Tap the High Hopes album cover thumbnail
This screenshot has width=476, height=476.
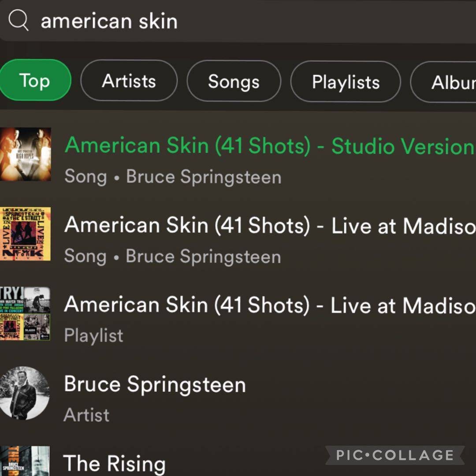[25, 154]
